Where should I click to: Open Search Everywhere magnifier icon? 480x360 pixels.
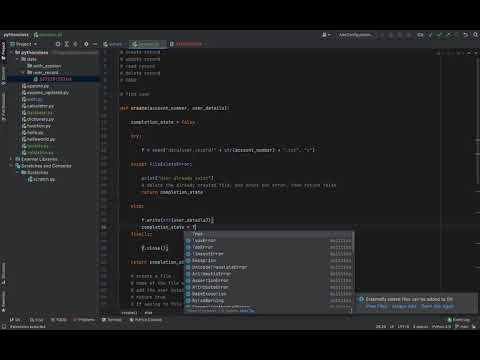pos(475,35)
